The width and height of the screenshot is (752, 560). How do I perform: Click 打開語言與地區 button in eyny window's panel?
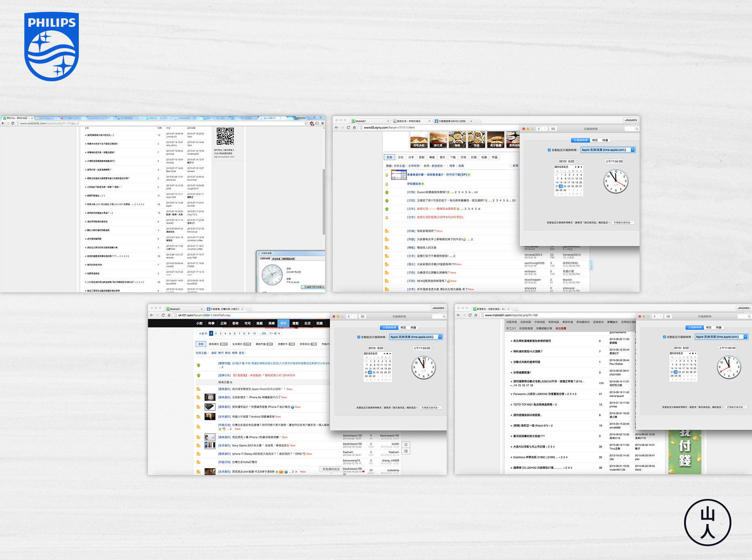tap(623, 223)
